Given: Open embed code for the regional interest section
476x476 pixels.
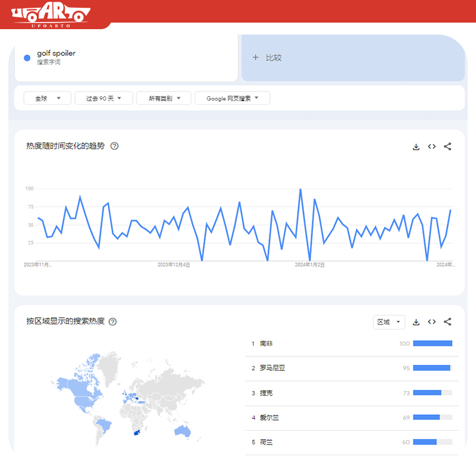Looking at the screenshot, I should [432, 322].
